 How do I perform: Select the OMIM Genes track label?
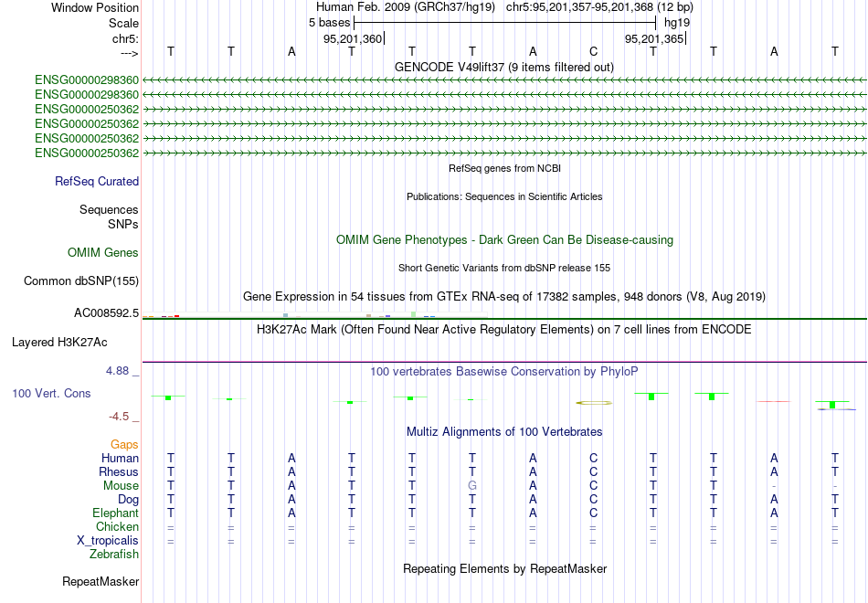click(103, 253)
